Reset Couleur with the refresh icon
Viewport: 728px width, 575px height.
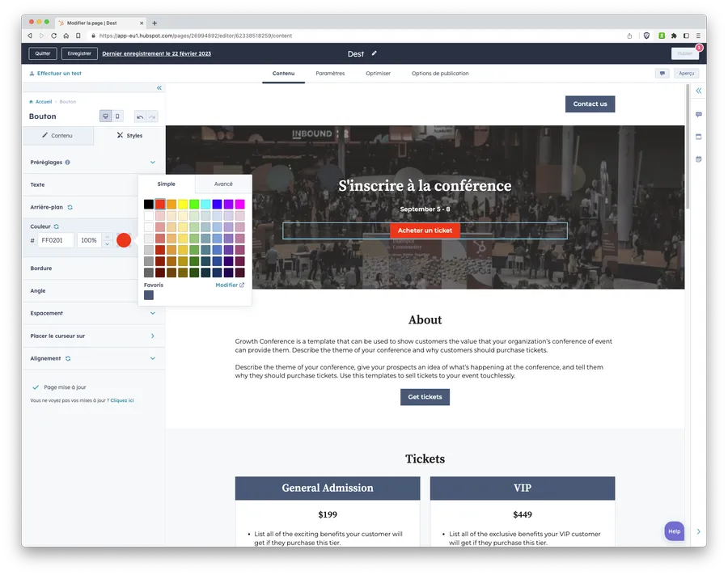point(56,226)
